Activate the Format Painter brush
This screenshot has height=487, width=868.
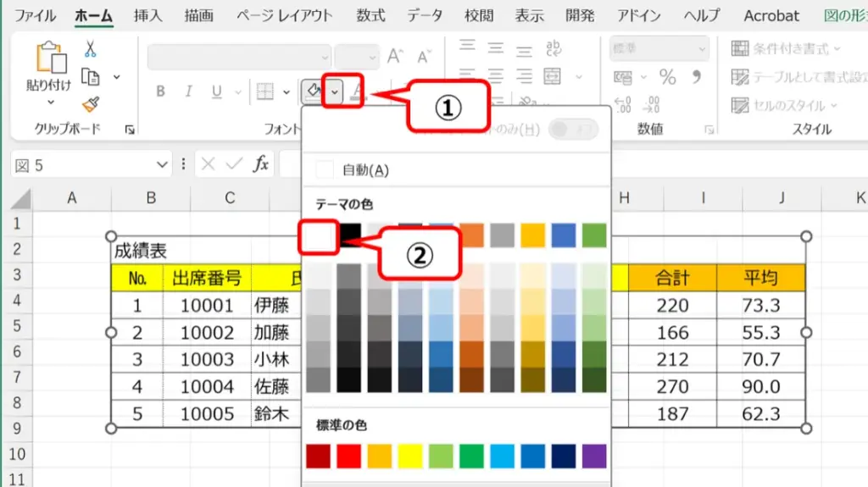90,103
